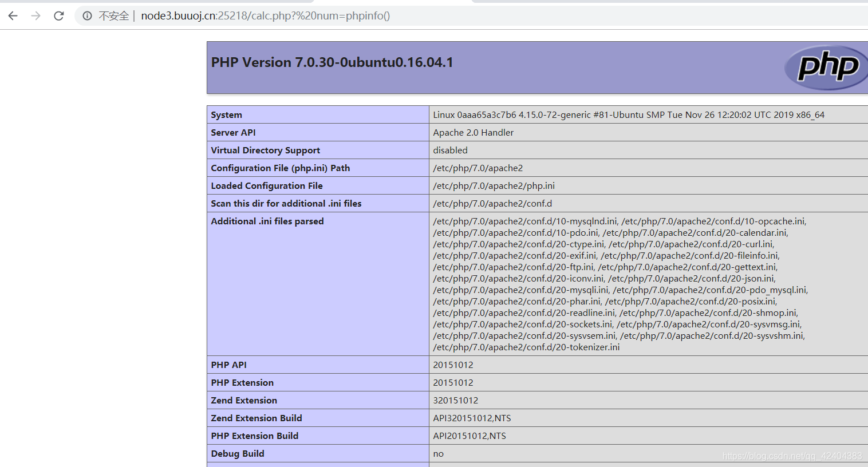The height and width of the screenshot is (467, 868).
Task: Select the Virtual Directory Support label
Action: [x=265, y=151]
